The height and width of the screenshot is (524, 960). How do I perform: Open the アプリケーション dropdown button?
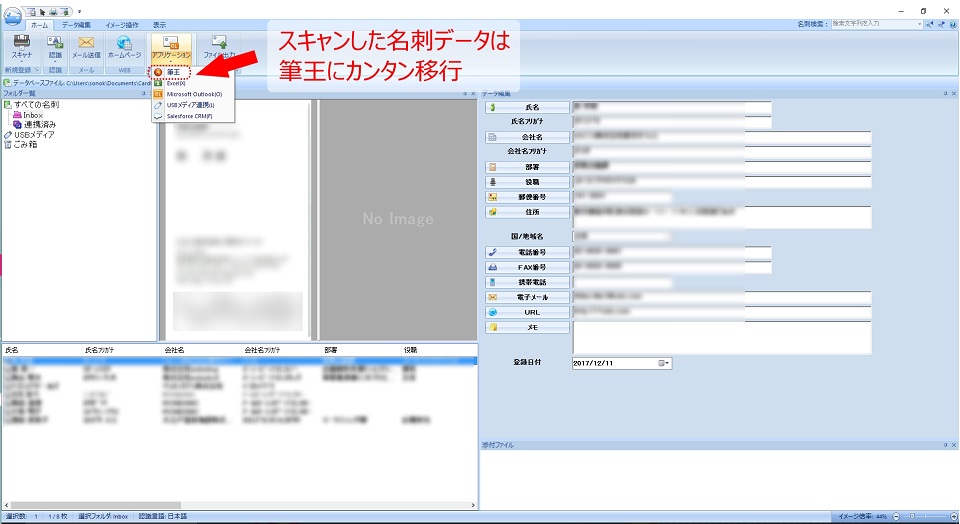pyautogui.click(x=171, y=48)
